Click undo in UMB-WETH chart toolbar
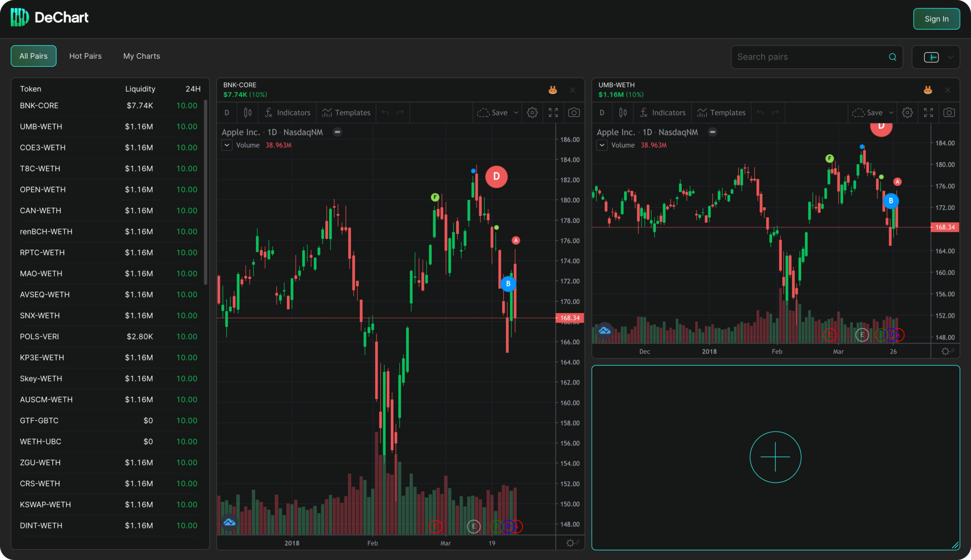Image resolution: width=971 pixels, height=560 pixels. tap(760, 113)
